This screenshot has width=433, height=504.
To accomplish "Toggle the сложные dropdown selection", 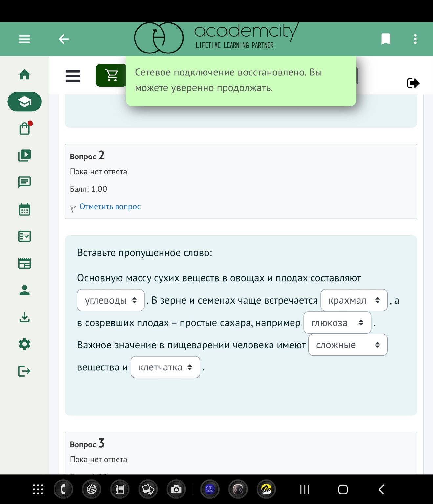I will (348, 345).
